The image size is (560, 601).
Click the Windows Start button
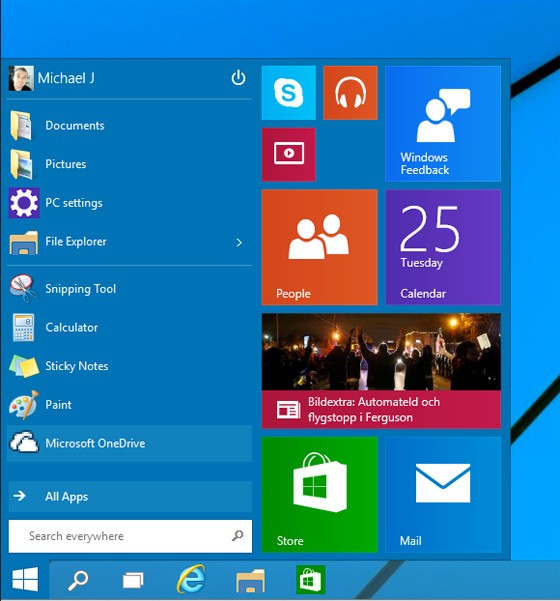[25, 579]
